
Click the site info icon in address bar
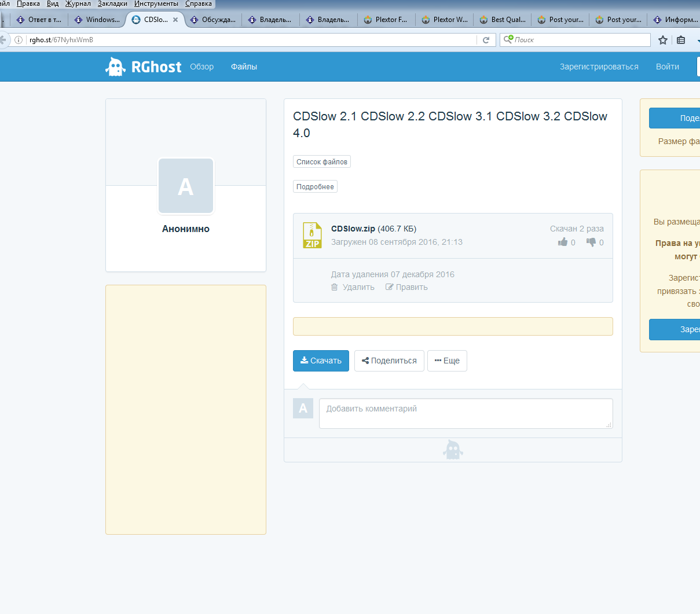[19, 40]
